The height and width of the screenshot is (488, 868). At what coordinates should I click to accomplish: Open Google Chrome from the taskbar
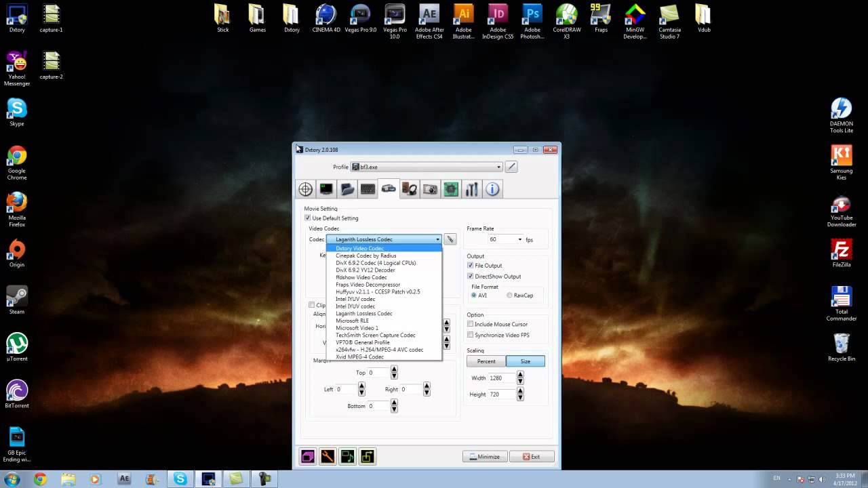(x=40, y=479)
